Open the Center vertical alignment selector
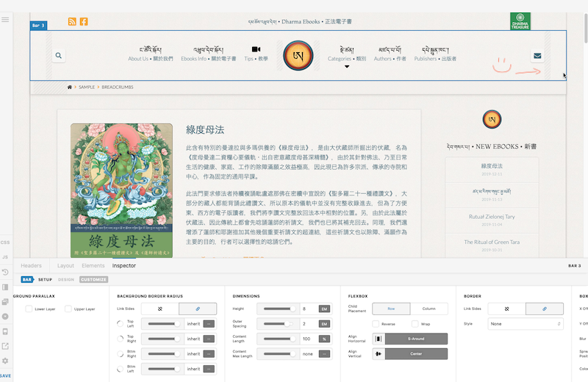588x382 pixels. click(x=416, y=354)
